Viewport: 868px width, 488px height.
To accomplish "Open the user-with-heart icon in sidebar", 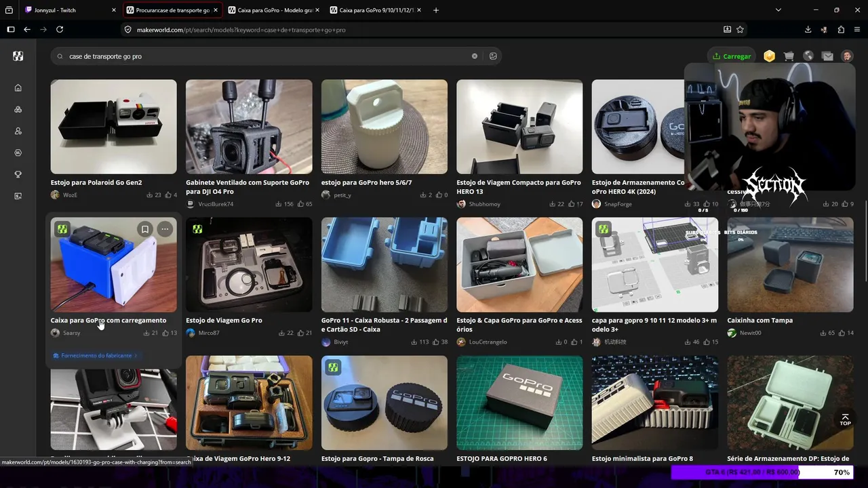I will [18, 131].
